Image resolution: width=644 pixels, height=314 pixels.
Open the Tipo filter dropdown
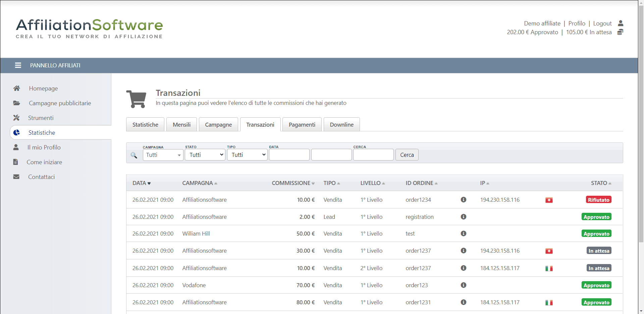tap(247, 155)
